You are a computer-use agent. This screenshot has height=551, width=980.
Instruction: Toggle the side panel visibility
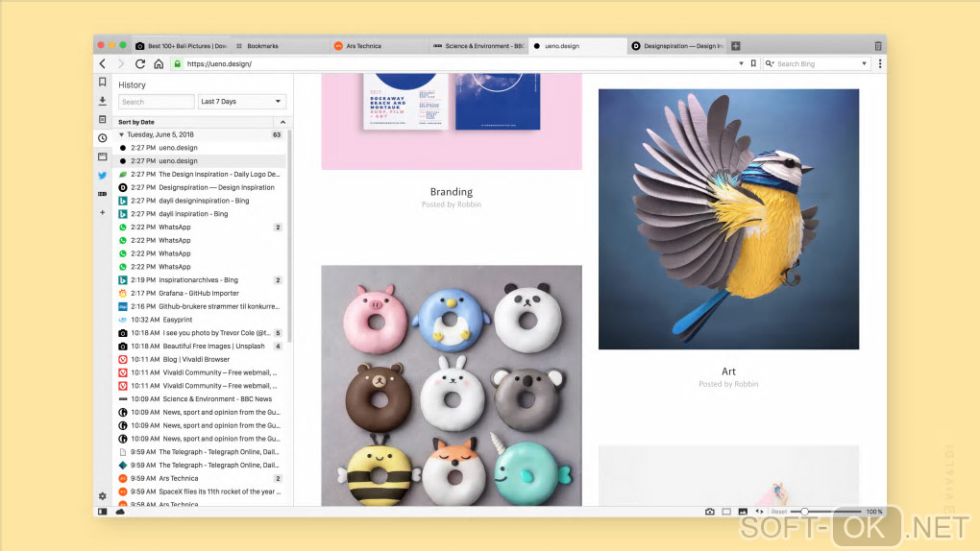pyautogui.click(x=103, y=512)
